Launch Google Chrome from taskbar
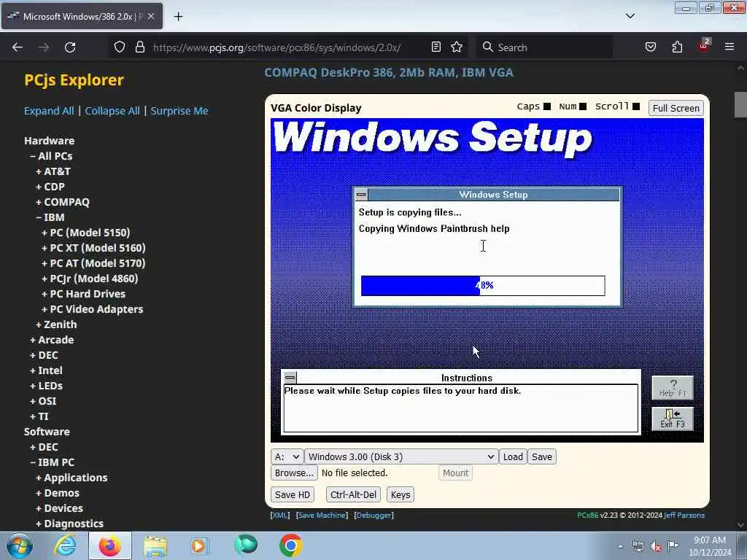747x560 pixels. click(290, 545)
